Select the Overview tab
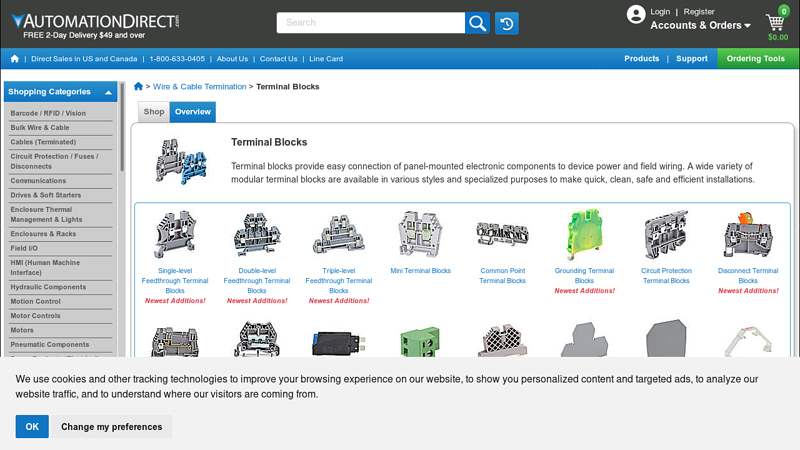 point(192,112)
